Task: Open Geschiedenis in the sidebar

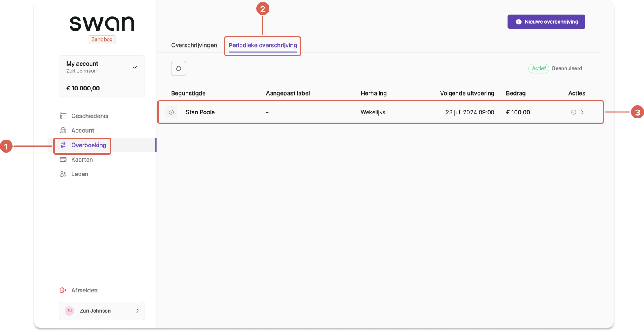Action: 90,116
